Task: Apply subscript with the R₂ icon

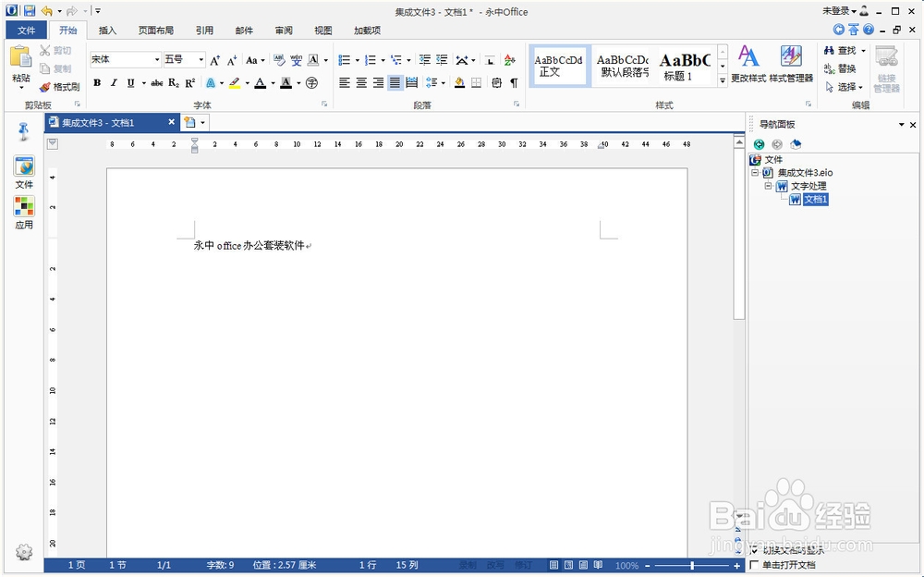Action: (x=174, y=83)
